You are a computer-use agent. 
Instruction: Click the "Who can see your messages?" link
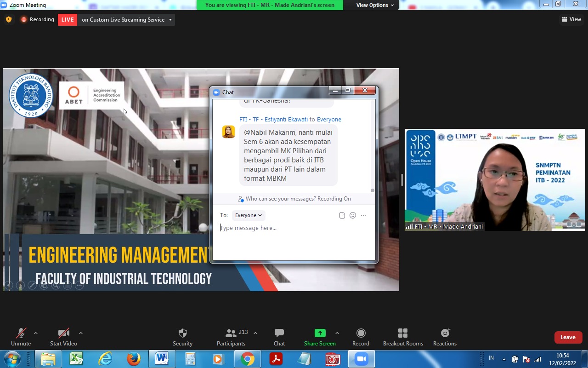[x=281, y=199]
